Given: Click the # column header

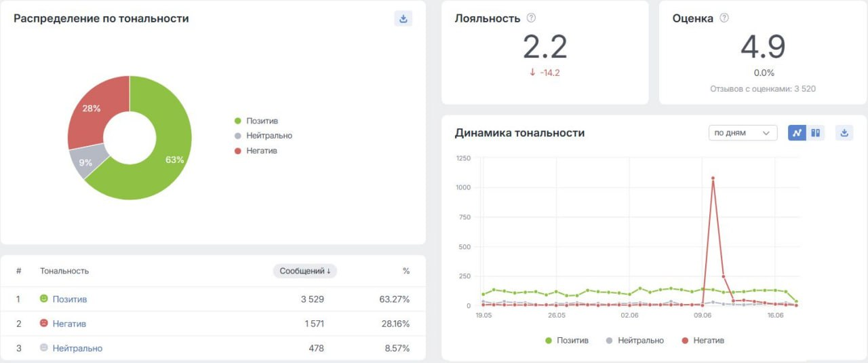Looking at the screenshot, I should tap(19, 271).
